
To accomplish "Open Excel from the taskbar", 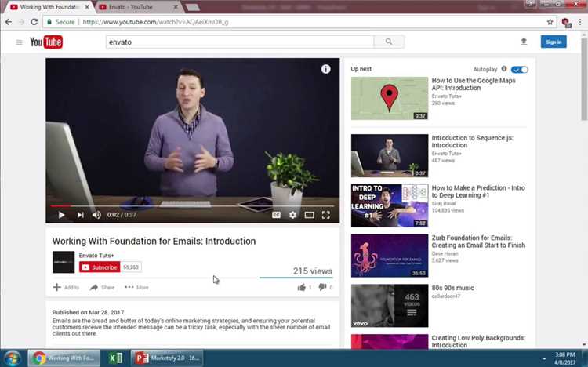I will click(x=115, y=358).
